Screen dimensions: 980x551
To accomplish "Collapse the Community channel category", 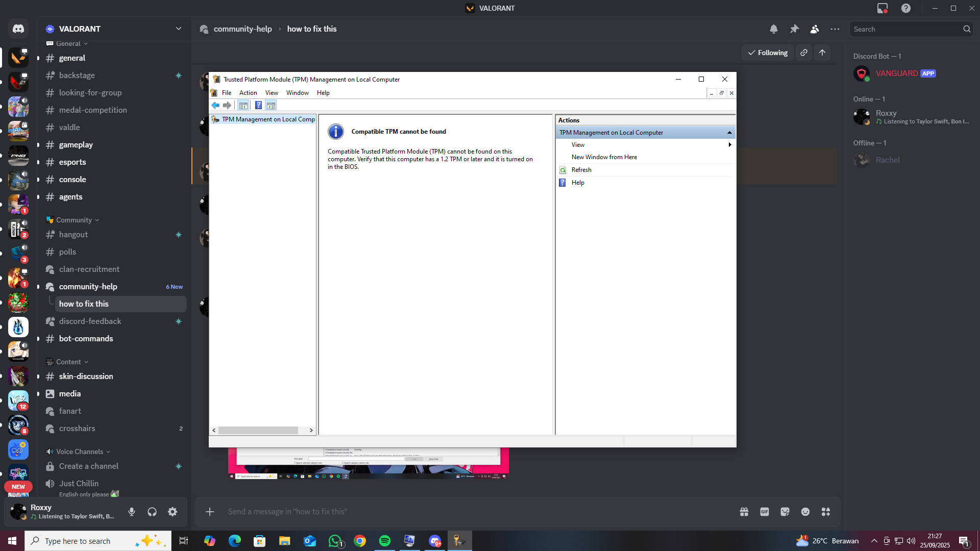I will pyautogui.click(x=74, y=220).
